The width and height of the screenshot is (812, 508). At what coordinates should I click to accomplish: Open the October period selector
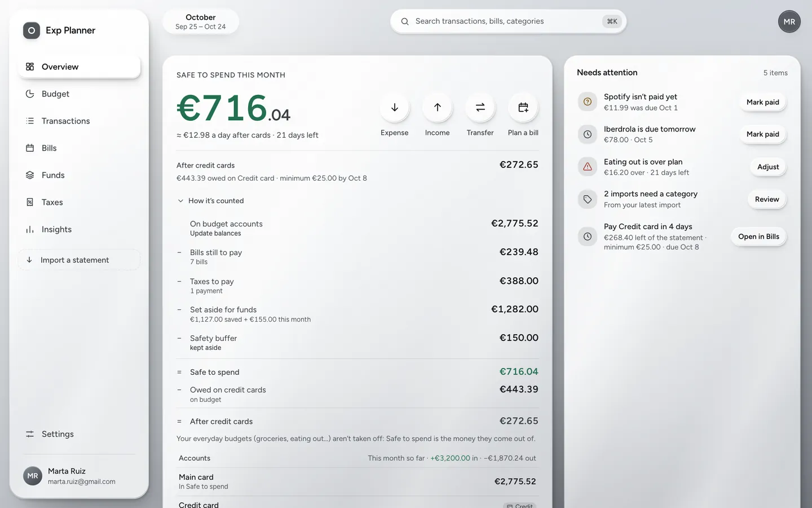(x=201, y=21)
